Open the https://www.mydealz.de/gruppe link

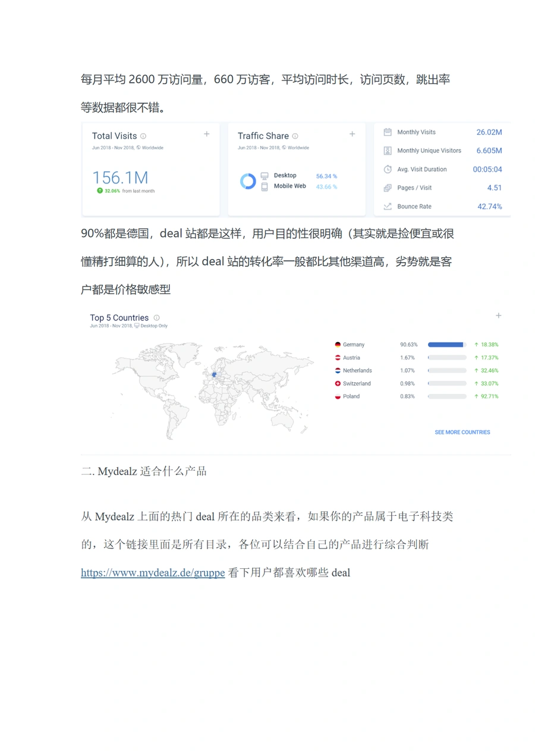click(x=153, y=573)
